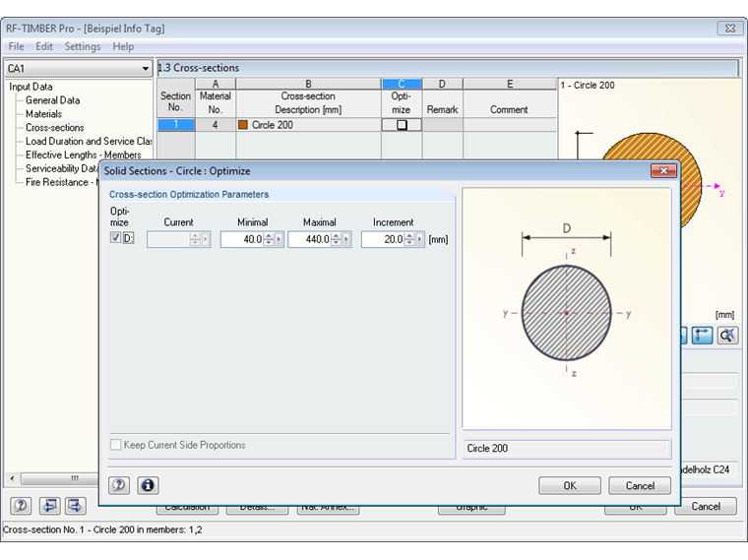Click column B header in table
Image resolution: width=748 pixels, height=560 pixels.
pos(308,84)
